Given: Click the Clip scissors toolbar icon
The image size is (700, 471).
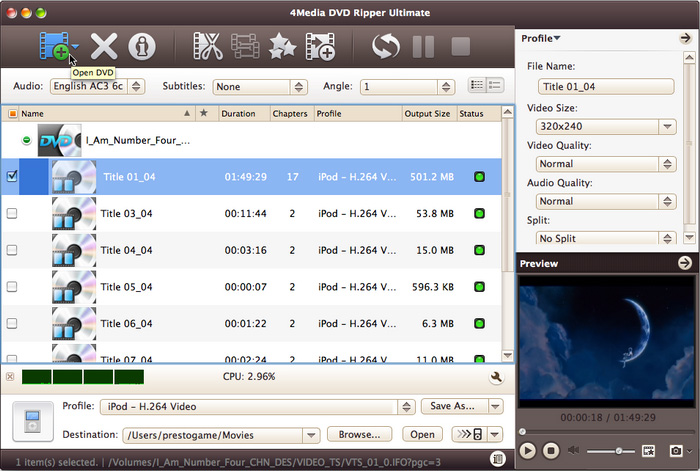Looking at the screenshot, I should tap(208, 46).
